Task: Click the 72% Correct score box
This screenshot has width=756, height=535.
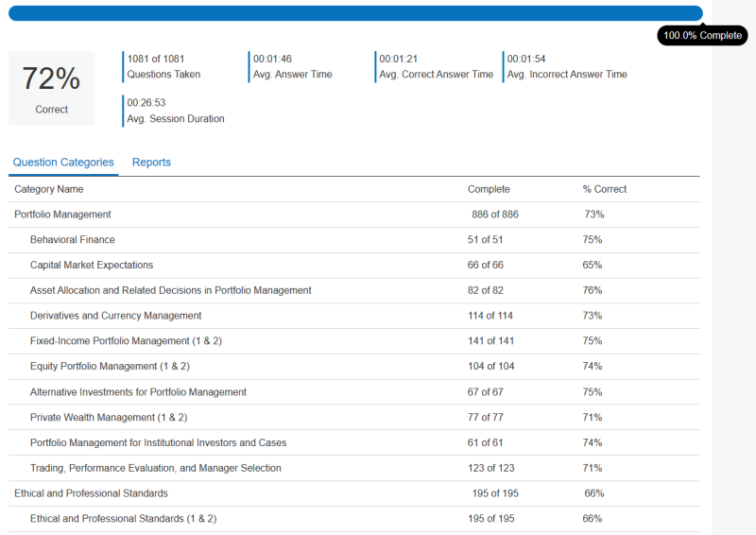Action: click(x=52, y=88)
